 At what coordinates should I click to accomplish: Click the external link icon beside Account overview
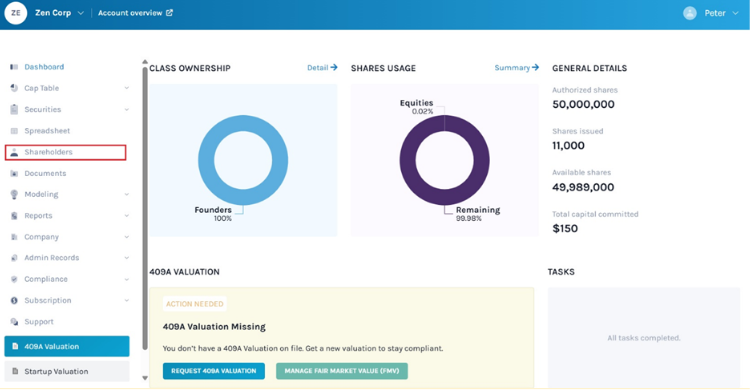point(169,13)
